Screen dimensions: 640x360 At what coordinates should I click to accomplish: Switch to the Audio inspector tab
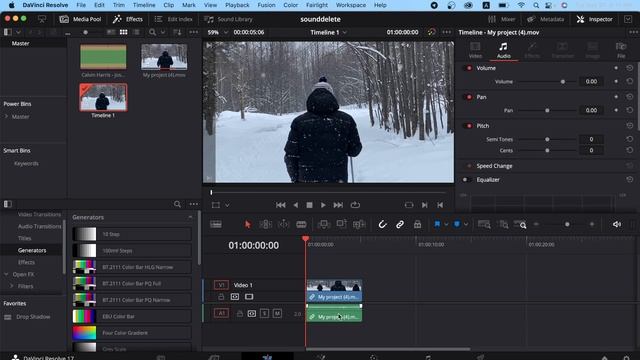(x=504, y=51)
